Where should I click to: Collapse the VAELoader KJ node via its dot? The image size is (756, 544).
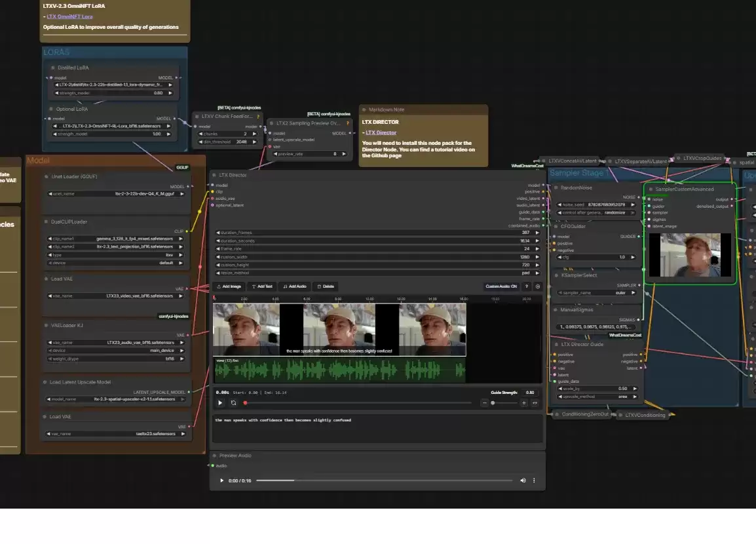click(47, 326)
